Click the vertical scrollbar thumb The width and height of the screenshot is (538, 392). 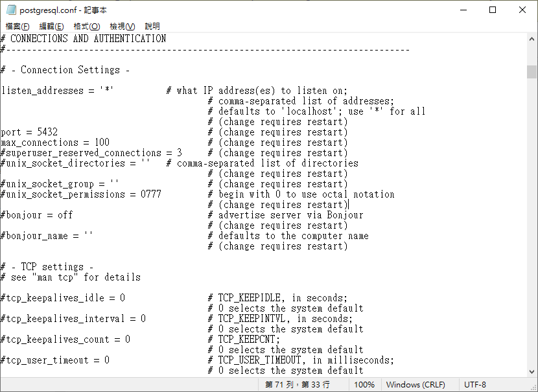pos(532,72)
